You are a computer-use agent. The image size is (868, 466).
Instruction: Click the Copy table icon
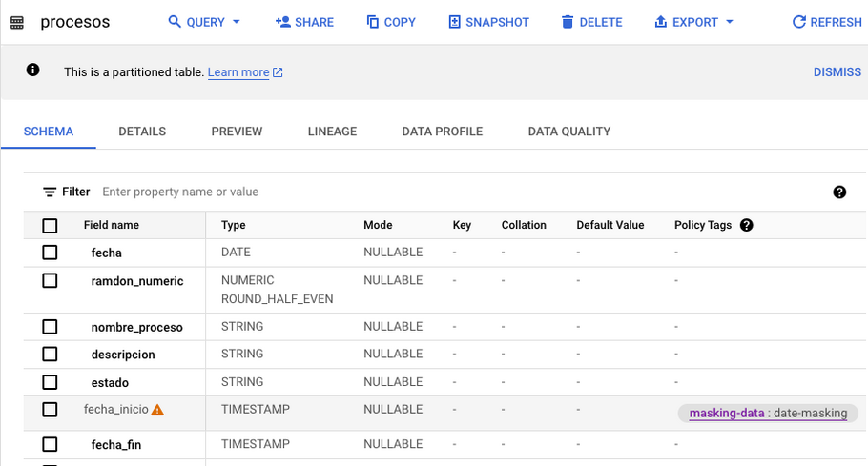[373, 22]
